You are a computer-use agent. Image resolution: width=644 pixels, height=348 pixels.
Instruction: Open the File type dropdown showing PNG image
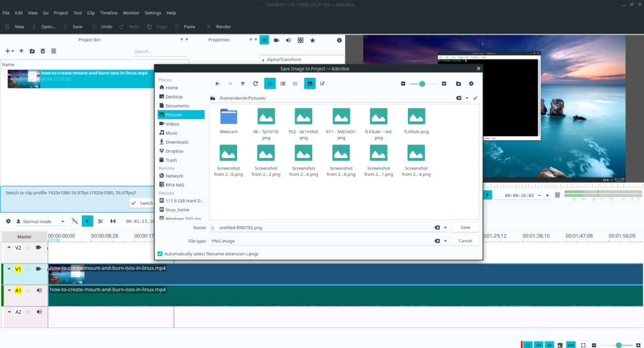point(445,241)
